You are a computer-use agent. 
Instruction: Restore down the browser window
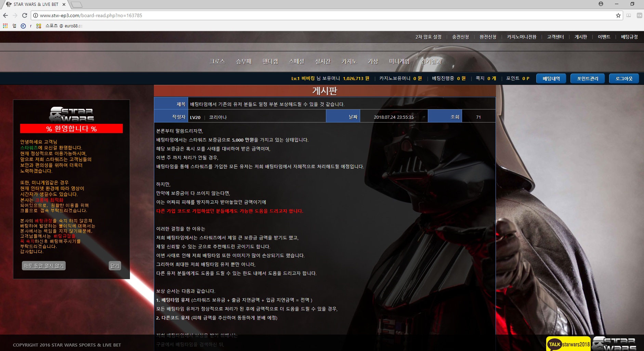point(632,4)
